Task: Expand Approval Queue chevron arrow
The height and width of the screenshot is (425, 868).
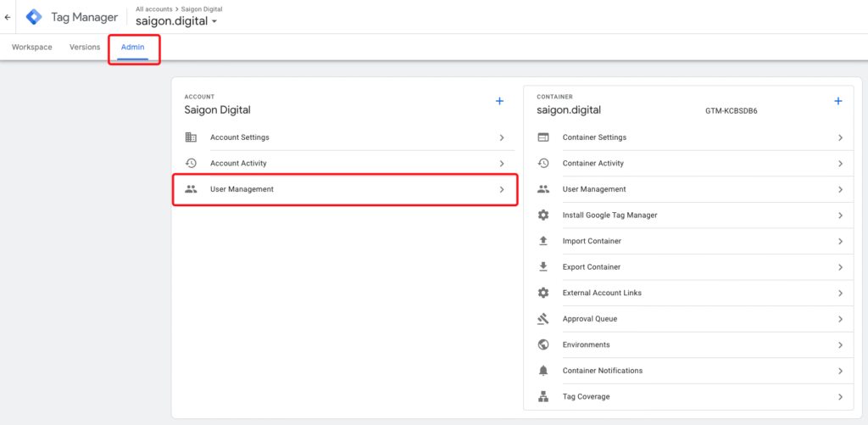Action: point(840,319)
